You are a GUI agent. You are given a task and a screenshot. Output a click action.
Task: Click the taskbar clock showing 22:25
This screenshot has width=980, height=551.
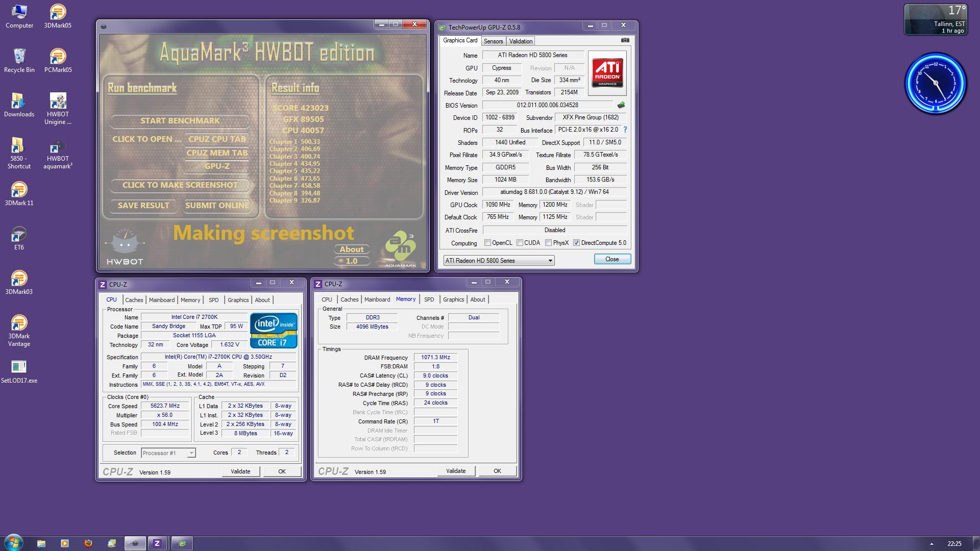[x=954, y=544]
